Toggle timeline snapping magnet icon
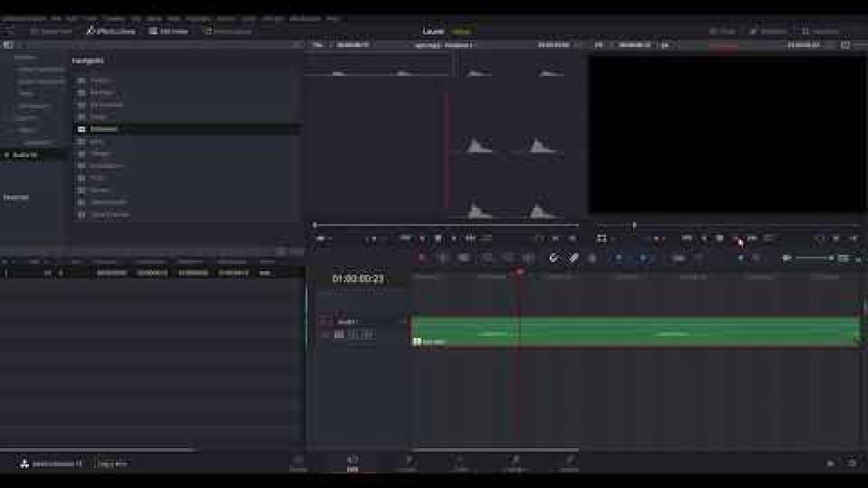 point(553,258)
